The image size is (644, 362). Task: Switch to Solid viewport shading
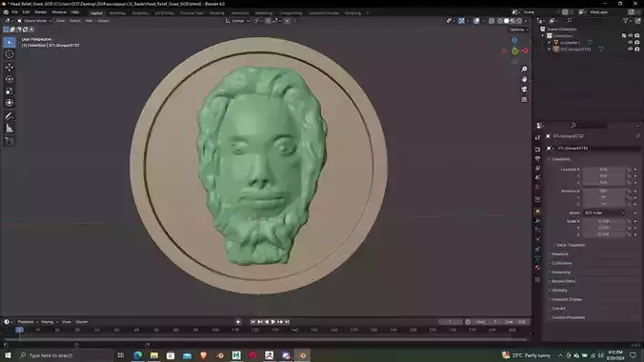(507, 21)
